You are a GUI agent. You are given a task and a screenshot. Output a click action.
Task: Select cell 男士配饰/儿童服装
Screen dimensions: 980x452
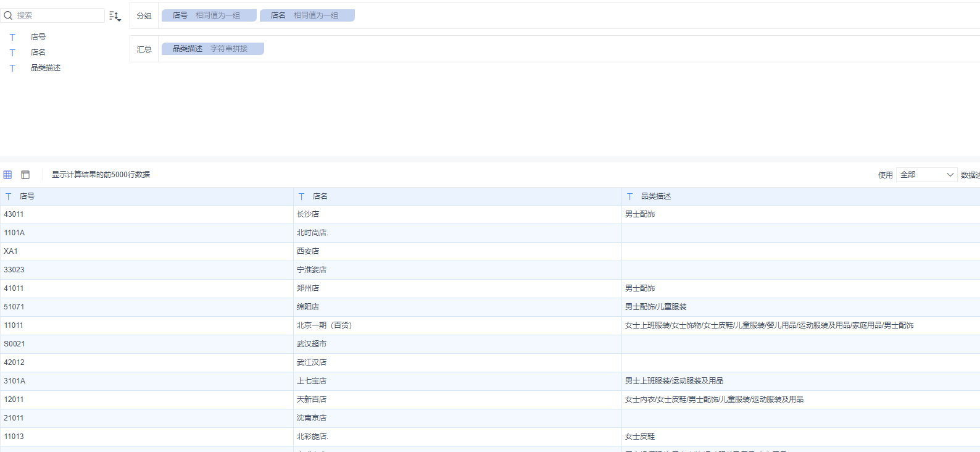pyautogui.click(x=801, y=307)
